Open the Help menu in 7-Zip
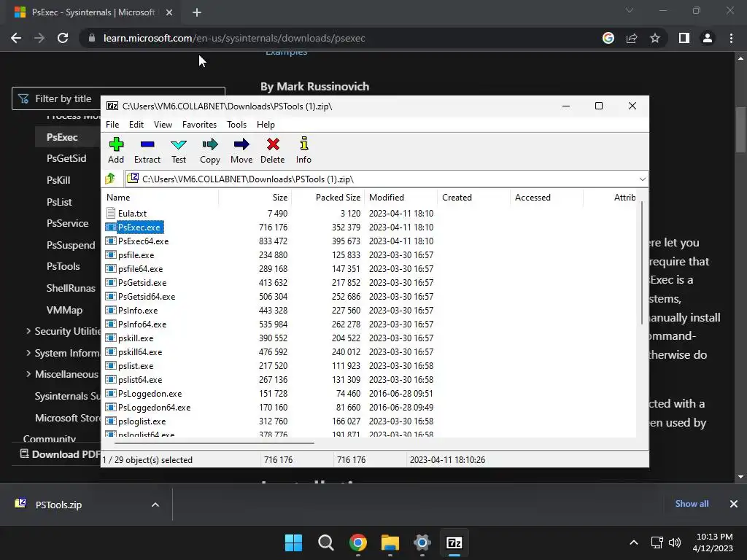The image size is (747, 560). coord(266,124)
